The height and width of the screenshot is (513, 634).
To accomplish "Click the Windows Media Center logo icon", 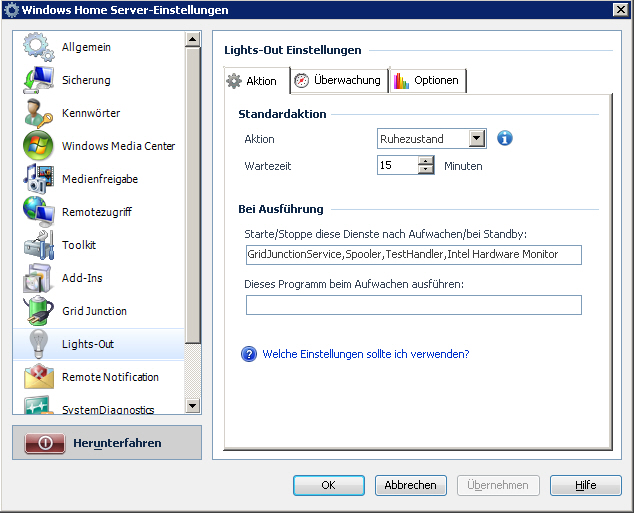I will [38, 146].
